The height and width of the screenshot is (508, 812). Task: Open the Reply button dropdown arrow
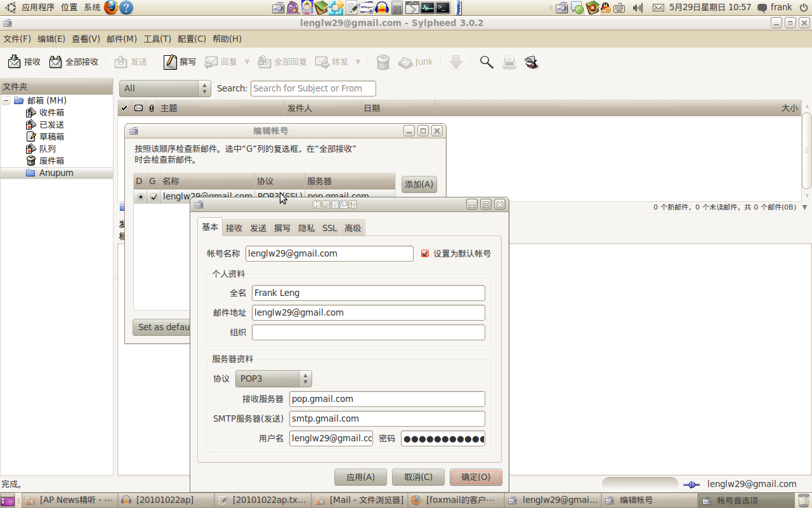tap(247, 62)
